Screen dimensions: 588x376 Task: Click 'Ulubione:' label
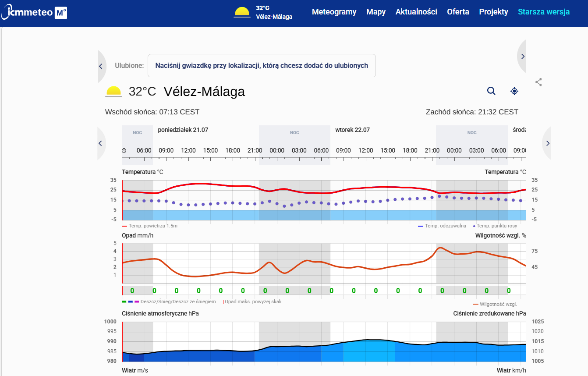129,66
